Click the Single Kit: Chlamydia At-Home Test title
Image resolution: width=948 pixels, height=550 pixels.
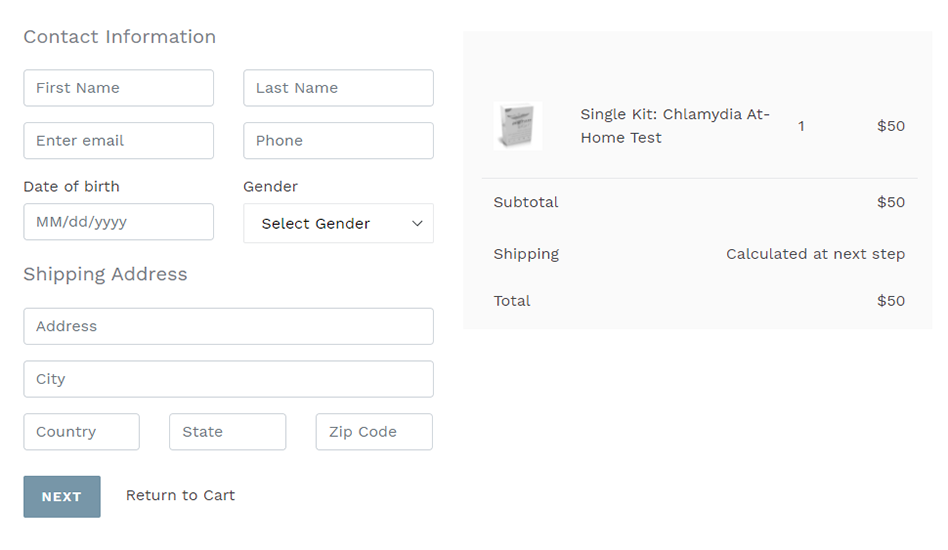pos(675,126)
